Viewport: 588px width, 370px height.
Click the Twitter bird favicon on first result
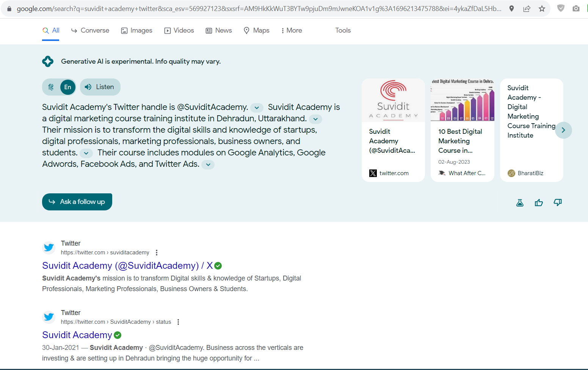[x=49, y=247]
